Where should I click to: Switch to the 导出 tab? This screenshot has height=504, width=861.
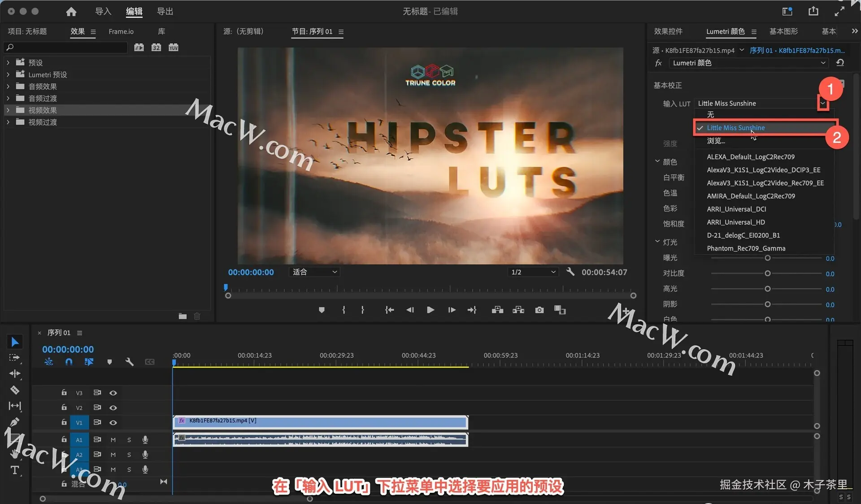165,11
